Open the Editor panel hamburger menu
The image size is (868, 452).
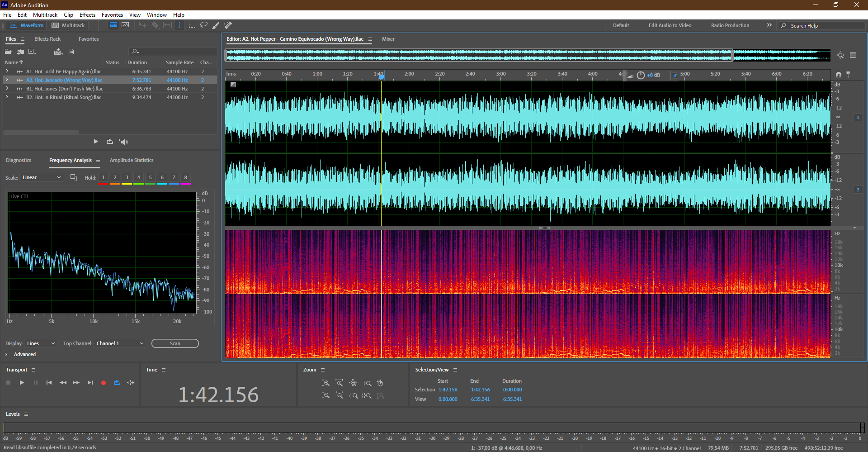[370, 39]
